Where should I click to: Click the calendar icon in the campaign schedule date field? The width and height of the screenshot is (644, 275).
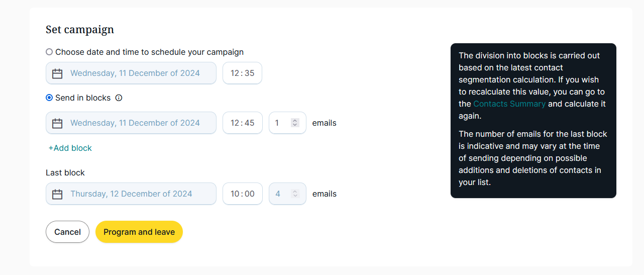(x=57, y=73)
